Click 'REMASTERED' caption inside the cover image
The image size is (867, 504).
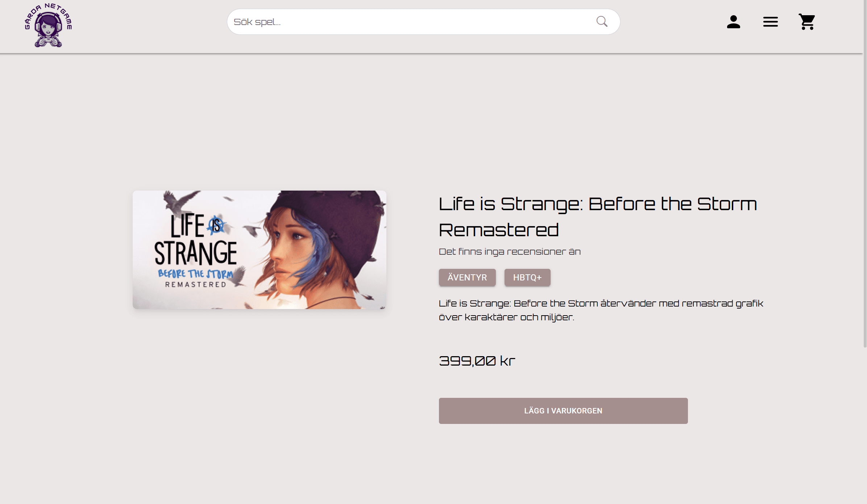[x=196, y=285]
